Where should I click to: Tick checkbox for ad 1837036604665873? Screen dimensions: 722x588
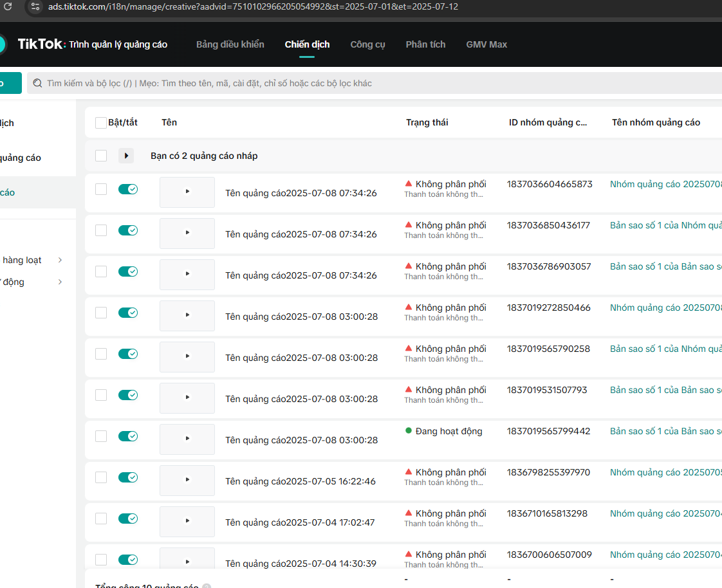pyautogui.click(x=101, y=189)
